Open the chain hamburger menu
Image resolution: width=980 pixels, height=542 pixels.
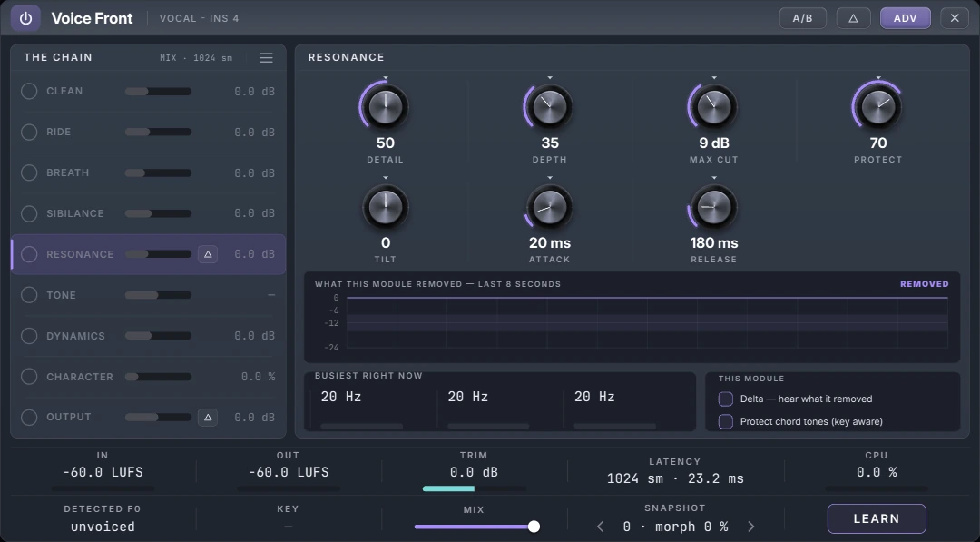(266, 57)
